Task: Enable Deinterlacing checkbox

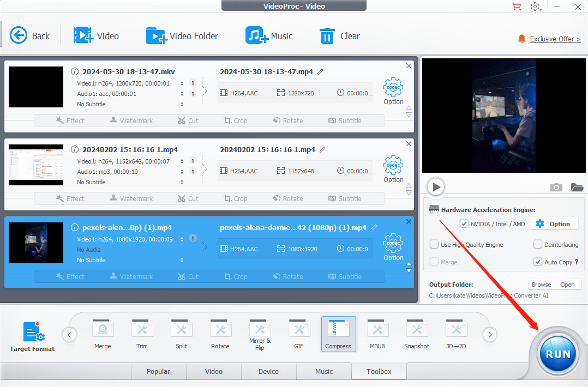Action: (x=538, y=245)
